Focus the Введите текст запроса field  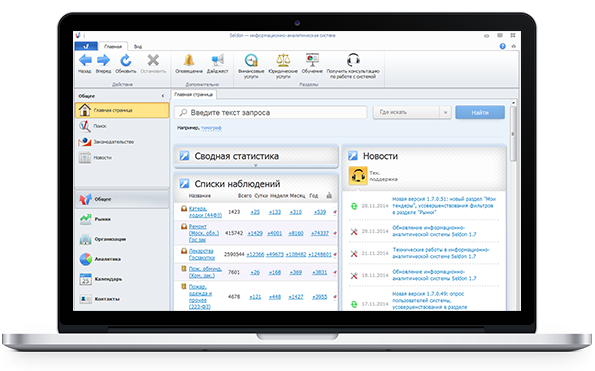coord(271,112)
